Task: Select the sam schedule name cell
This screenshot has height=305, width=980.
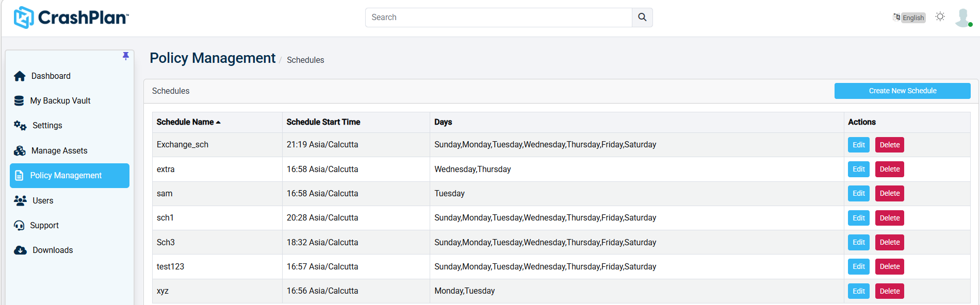Action: click(217, 193)
